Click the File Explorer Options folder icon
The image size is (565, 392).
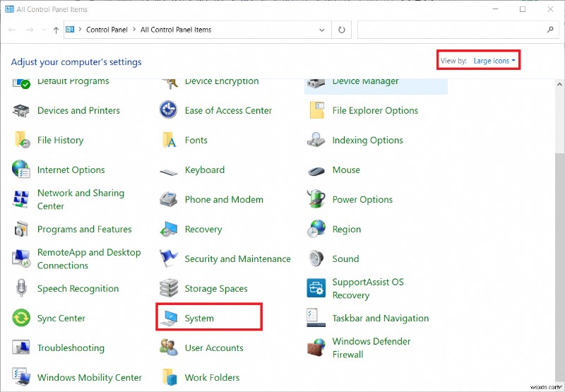[x=316, y=110]
